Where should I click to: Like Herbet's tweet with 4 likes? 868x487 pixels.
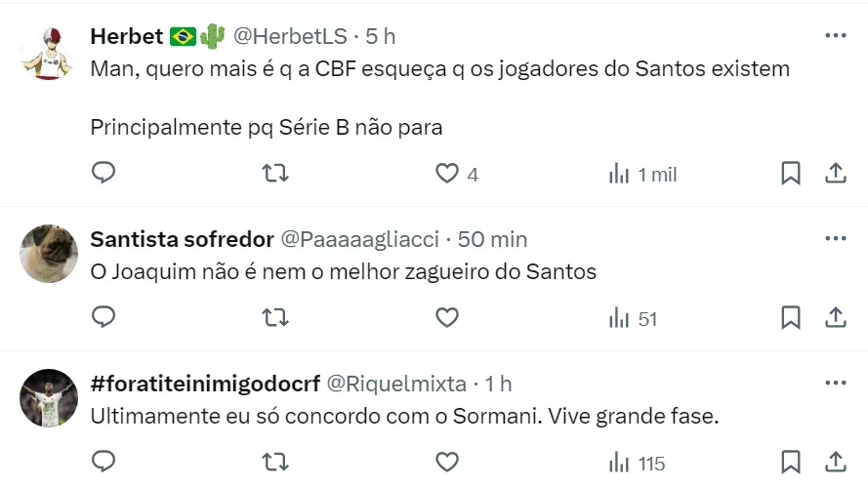click(447, 174)
